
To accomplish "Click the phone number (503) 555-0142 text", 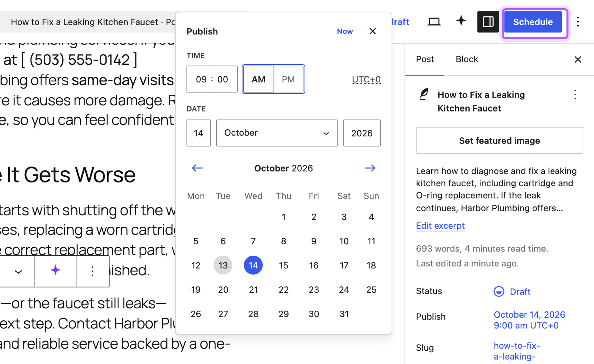I will coord(79,60).
